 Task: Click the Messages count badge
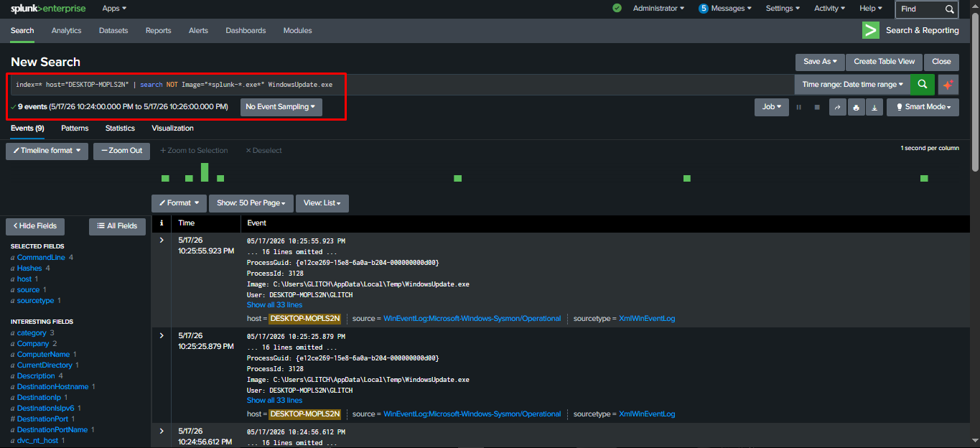coord(704,9)
